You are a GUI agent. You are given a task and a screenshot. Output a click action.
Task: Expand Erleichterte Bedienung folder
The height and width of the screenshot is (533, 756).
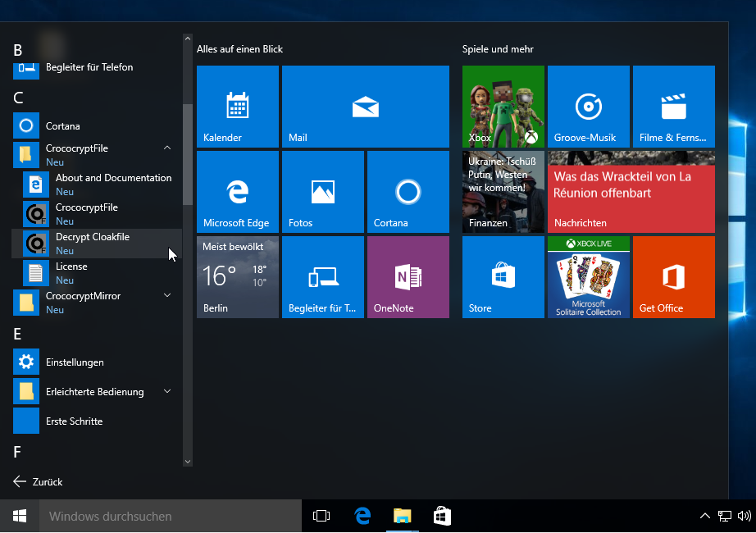pos(97,392)
